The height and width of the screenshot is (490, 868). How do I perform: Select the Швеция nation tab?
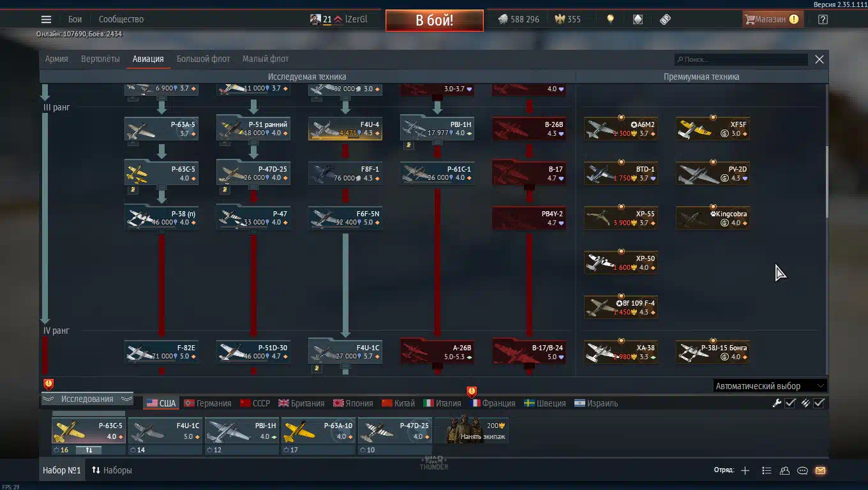pos(544,403)
